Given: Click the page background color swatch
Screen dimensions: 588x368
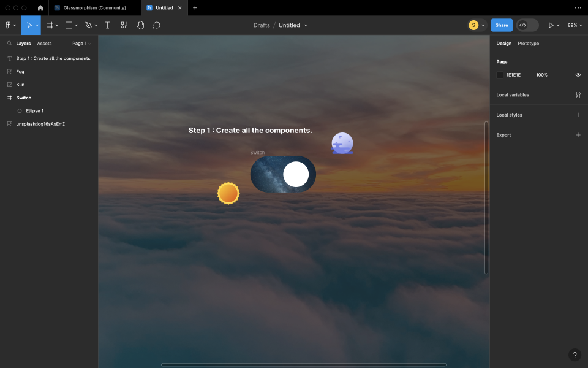Looking at the screenshot, I should 500,75.
